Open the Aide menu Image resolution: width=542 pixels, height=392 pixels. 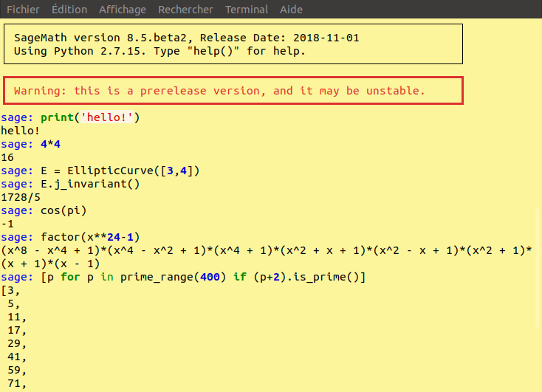[291, 10]
